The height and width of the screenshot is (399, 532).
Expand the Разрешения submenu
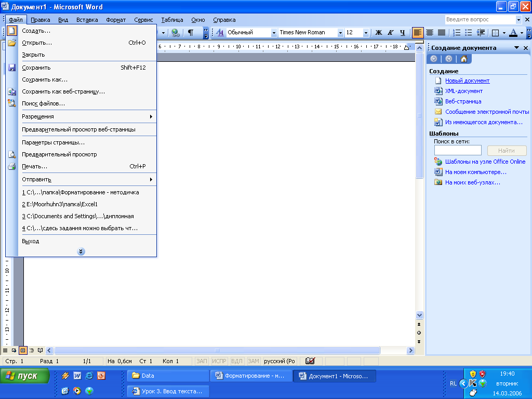point(81,116)
